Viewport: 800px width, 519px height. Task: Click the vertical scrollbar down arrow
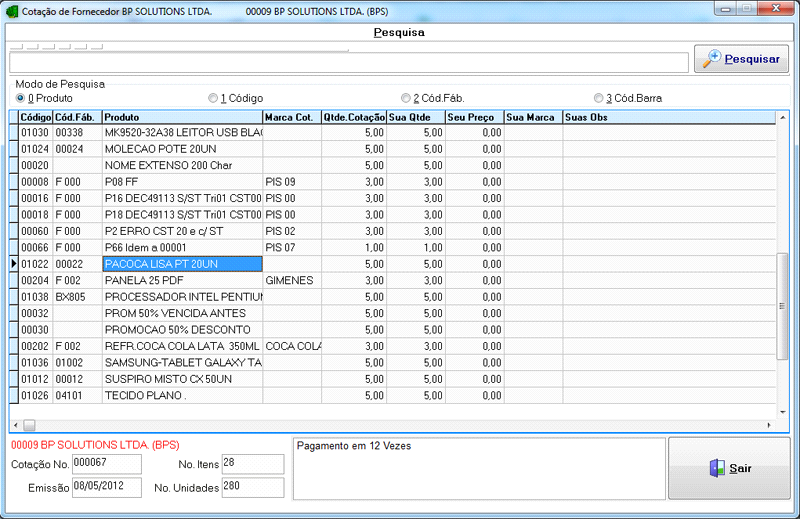tap(784, 410)
